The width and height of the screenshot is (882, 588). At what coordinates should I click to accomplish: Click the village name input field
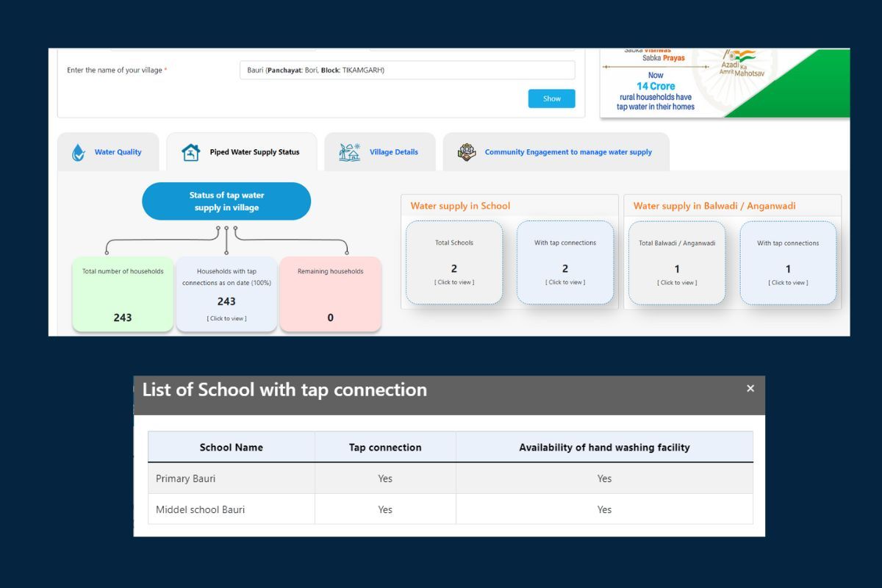[406, 71]
